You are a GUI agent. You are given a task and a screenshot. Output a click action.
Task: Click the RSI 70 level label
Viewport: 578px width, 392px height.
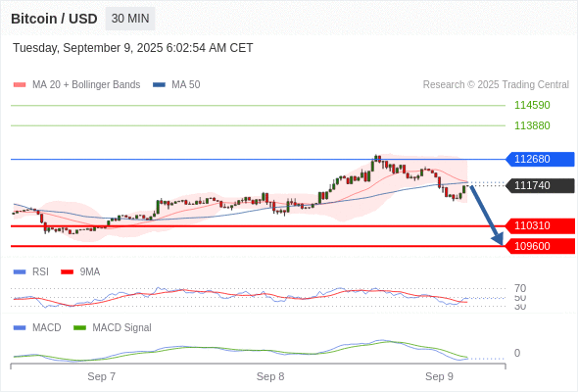point(520,288)
